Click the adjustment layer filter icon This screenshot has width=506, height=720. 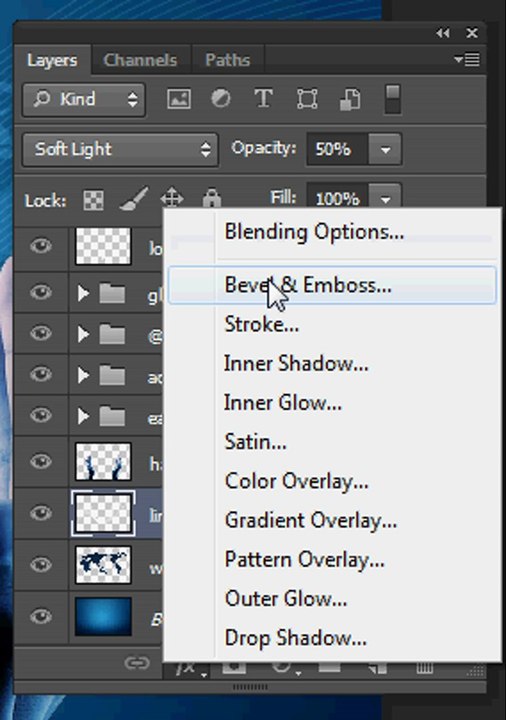click(220, 99)
